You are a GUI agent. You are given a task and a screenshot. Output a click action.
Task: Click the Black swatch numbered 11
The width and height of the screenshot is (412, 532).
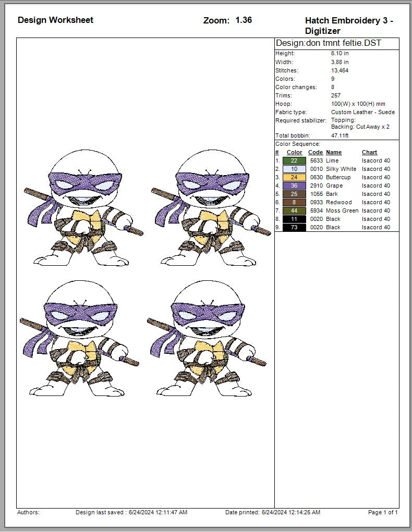click(x=294, y=219)
